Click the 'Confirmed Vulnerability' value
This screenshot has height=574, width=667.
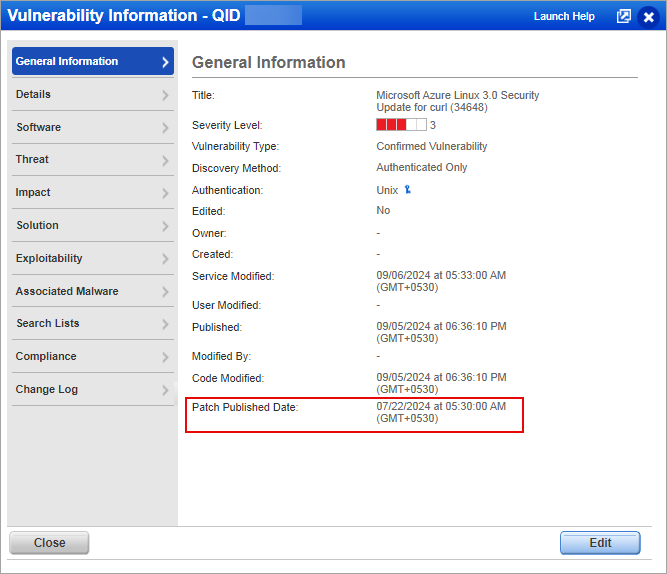pyautogui.click(x=431, y=146)
